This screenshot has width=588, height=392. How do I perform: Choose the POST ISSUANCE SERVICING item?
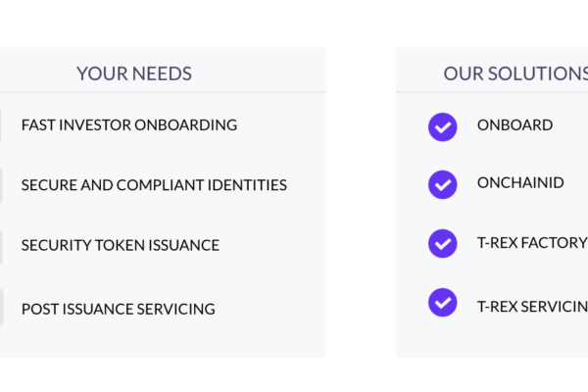point(119,309)
